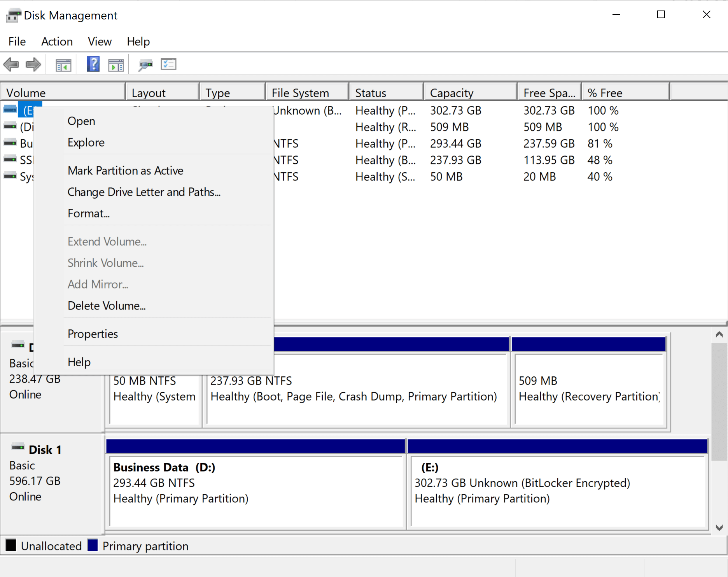This screenshot has height=577, width=728.
Task: Click the Back navigation arrow
Action: 11,64
